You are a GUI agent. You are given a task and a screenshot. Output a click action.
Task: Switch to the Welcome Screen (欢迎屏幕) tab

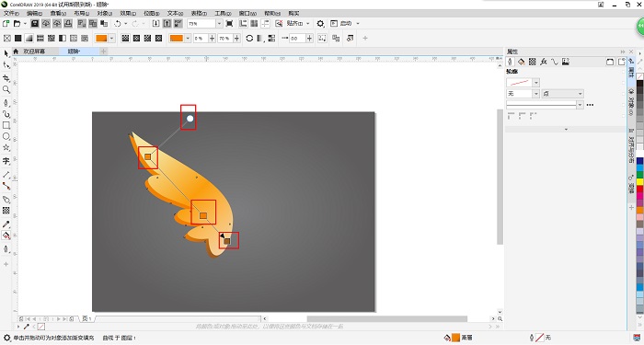(34, 52)
